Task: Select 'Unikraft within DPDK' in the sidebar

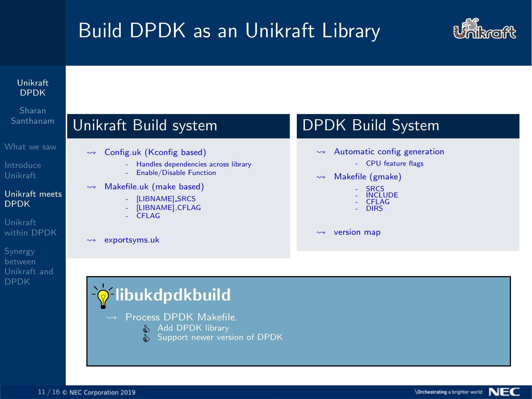Action: [x=31, y=227]
